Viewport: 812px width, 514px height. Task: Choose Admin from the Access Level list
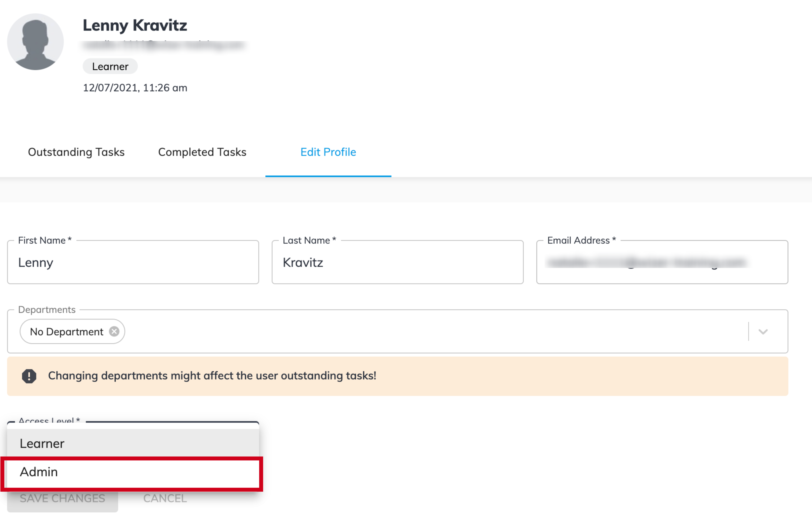[133, 472]
